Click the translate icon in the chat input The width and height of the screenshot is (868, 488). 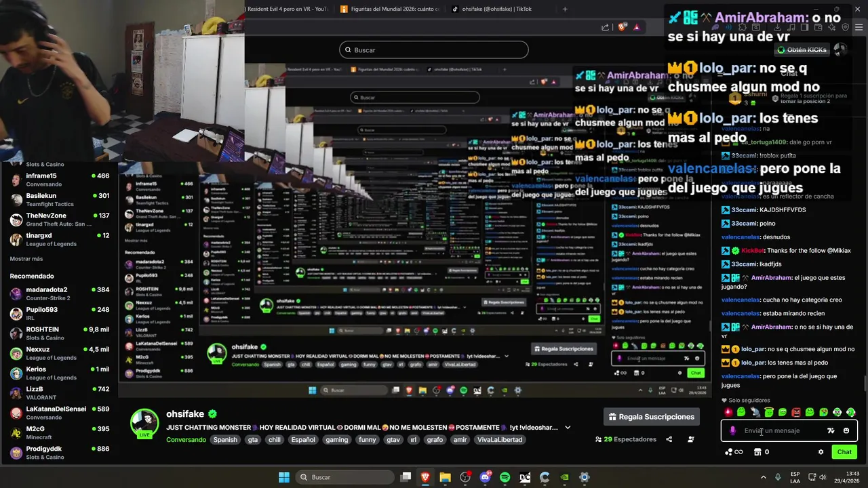831,431
